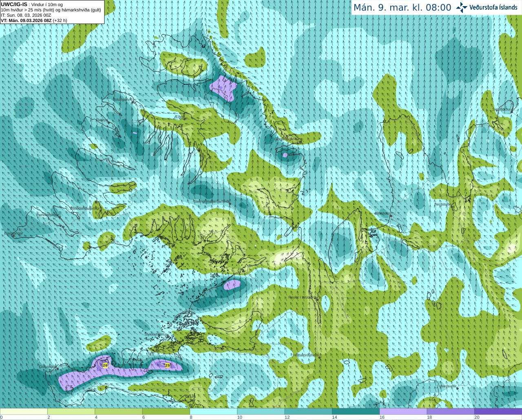The image size is (522, 420).
Task: Click the Veðurstofa Íslands logo
Action: pyautogui.click(x=487, y=7)
